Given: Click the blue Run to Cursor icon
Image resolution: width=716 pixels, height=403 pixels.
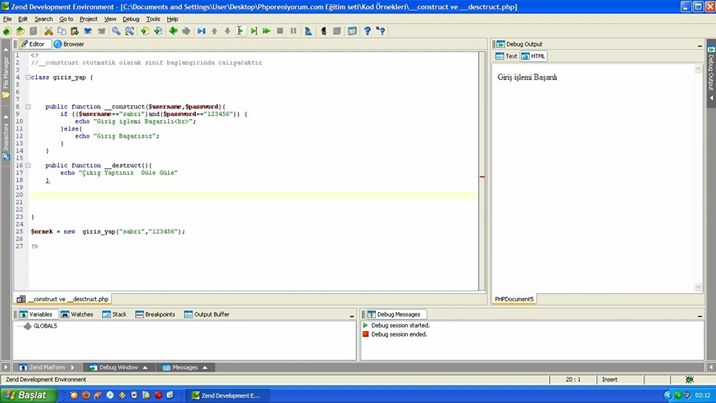Looking at the screenshot, I should (x=201, y=31).
